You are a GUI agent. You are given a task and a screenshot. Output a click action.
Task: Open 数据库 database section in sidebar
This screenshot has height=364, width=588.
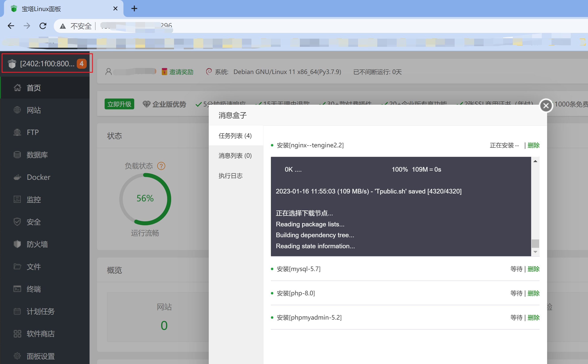pyautogui.click(x=45, y=155)
